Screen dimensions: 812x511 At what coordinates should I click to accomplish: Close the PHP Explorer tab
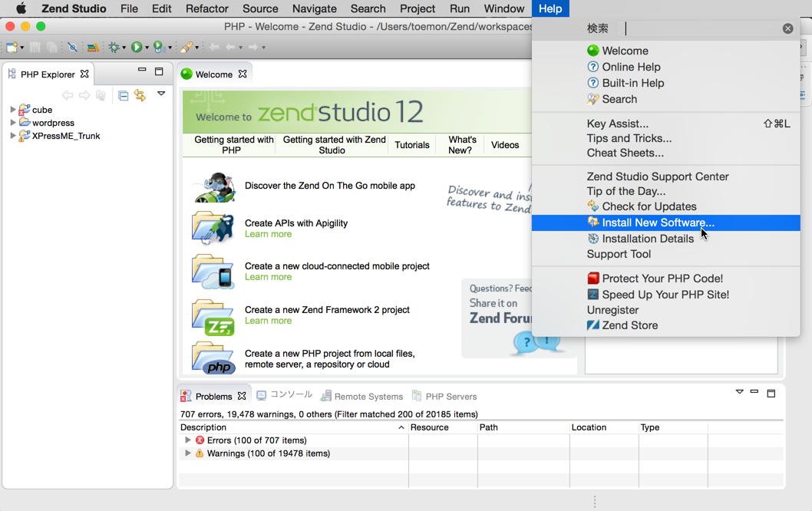[x=84, y=74]
